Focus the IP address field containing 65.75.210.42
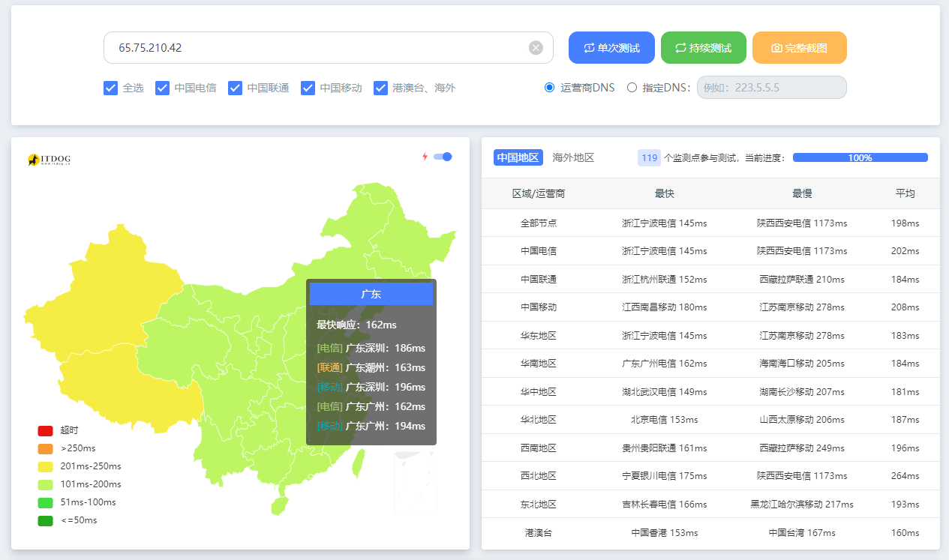Viewport: 949px width, 560px height. [x=315, y=48]
